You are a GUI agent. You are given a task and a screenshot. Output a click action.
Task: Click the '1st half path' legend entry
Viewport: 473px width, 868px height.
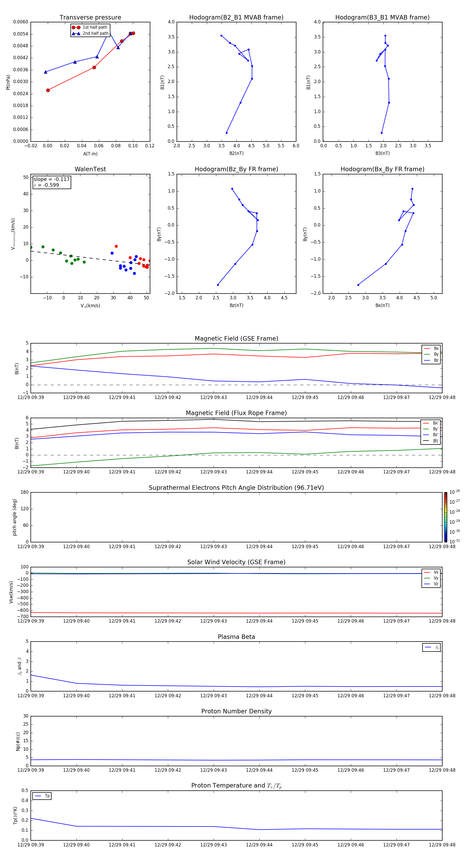(x=90, y=27)
